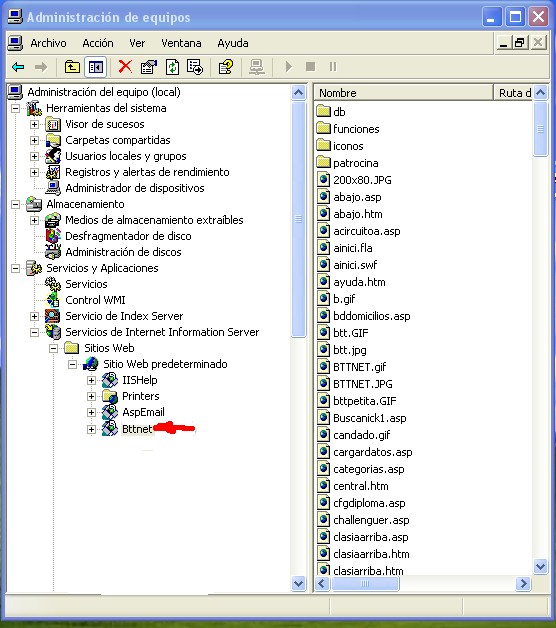This screenshot has width=556, height=628.
Task: Click the Back arrow toolbar icon
Action: pos(18,67)
